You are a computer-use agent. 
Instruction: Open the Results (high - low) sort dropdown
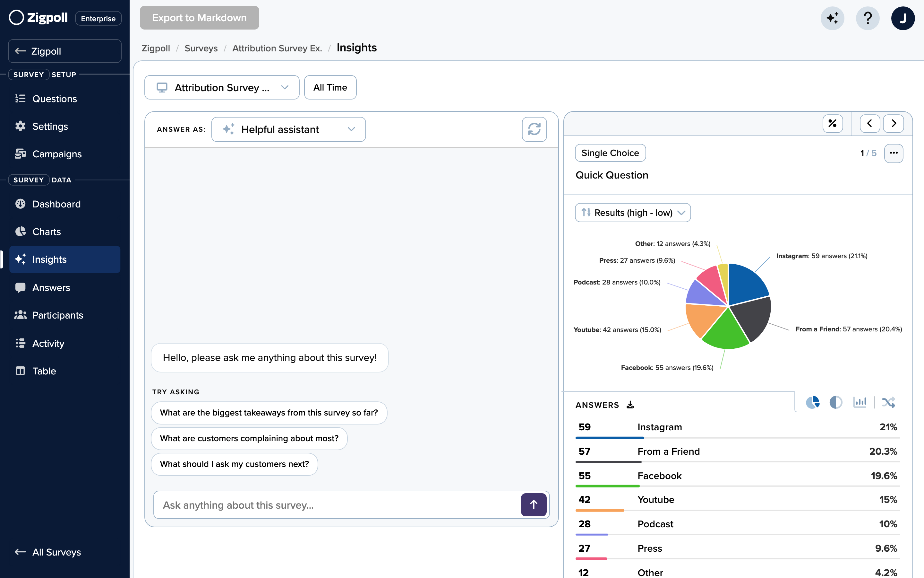(x=633, y=213)
